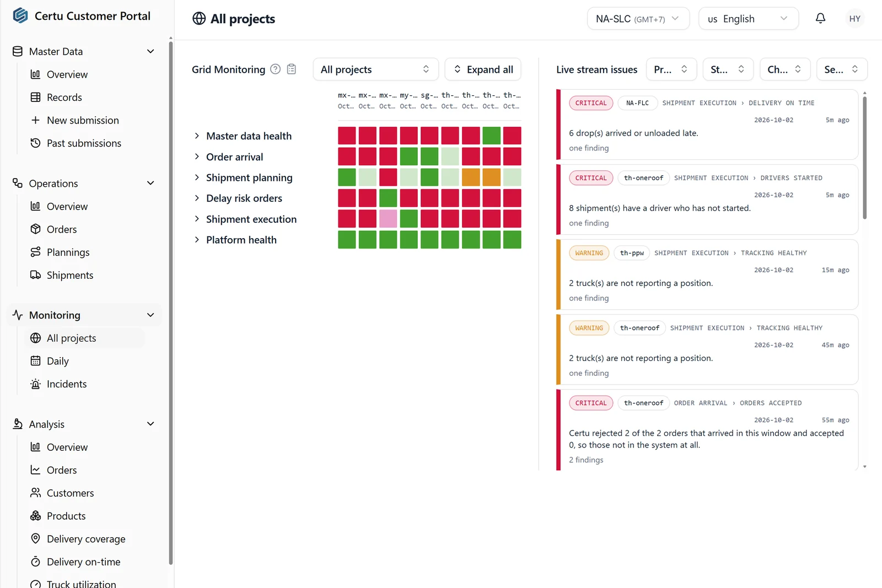The image size is (882, 588).
Task: Click the th-ppw project tag
Action: [632, 253]
